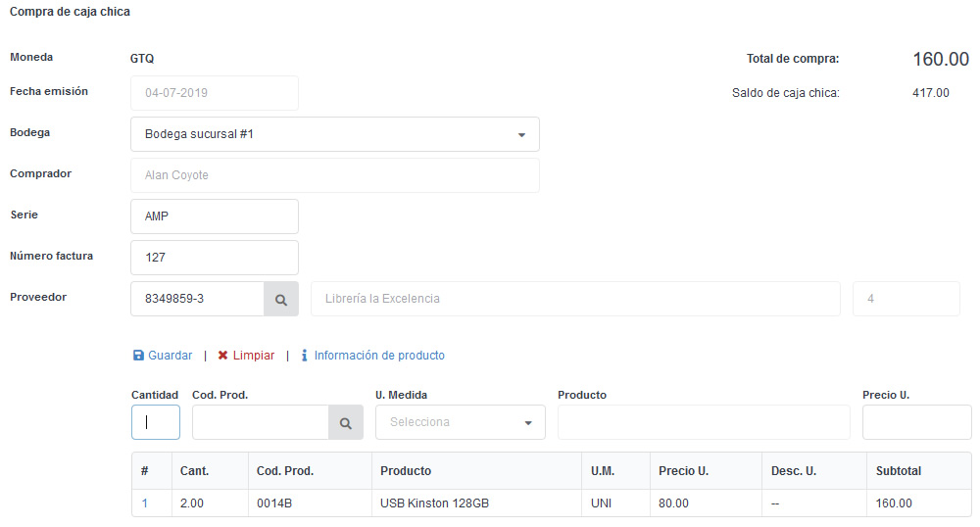980x527 pixels.
Task: Click Limpiar to clear the form
Action: tap(253, 356)
